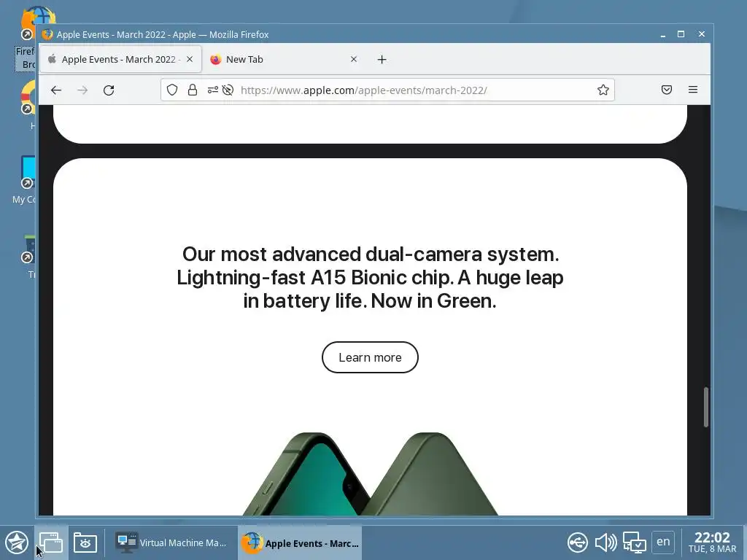
Task: Open the volume speaker tray icon
Action: (605, 542)
